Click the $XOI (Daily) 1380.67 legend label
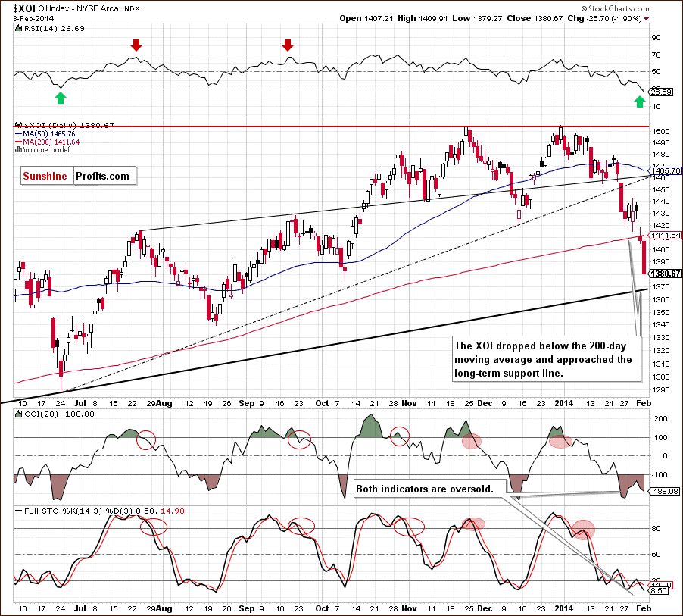Image resolution: width=683 pixels, height=616 pixels. pyautogui.click(x=68, y=125)
